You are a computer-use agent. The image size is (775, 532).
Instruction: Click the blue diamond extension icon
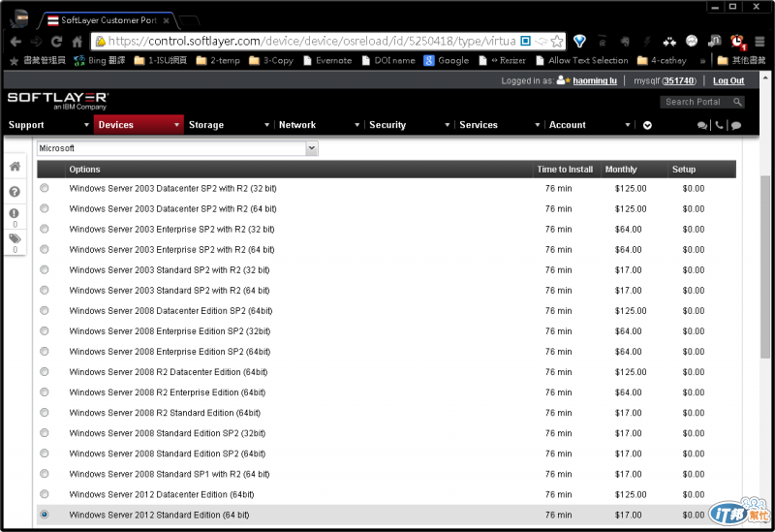point(579,41)
